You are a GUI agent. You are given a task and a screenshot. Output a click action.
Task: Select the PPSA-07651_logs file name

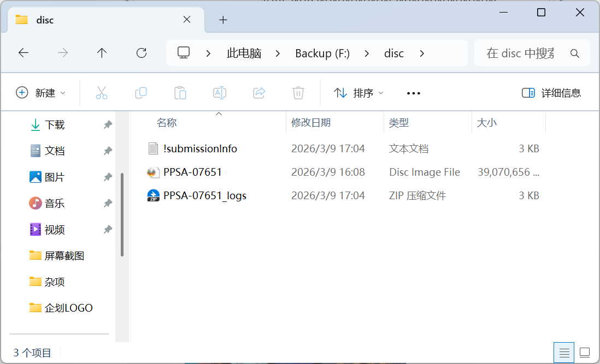(x=205, y=195)
